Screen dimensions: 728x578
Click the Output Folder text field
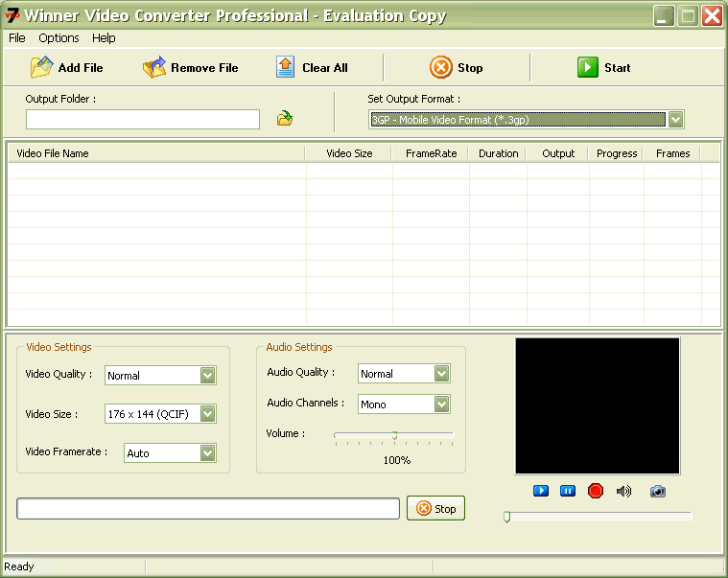click(143, 119)
